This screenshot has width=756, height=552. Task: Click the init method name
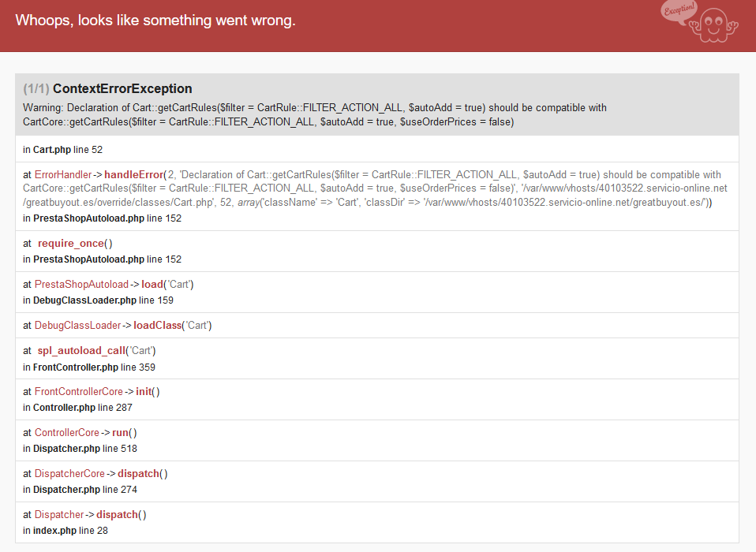tap(144, 392)
